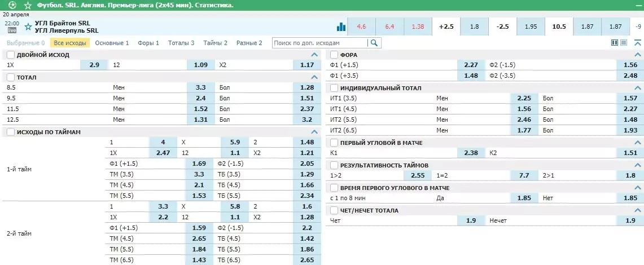Bet on first corner К2 odds 1.51
Screen dimensions: 644x265
coord(630,153)
